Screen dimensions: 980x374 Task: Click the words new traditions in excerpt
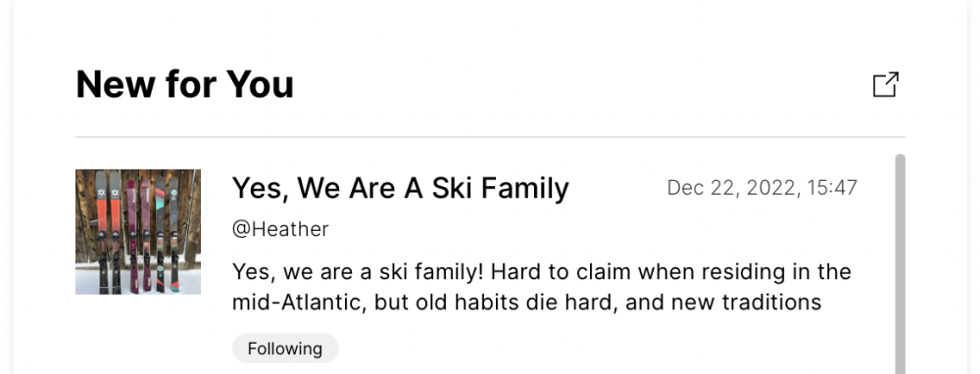748,303
